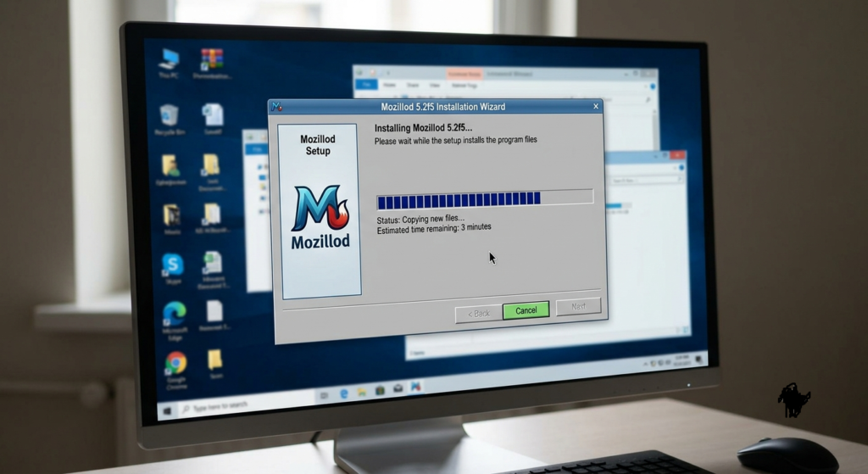
Task: Open the Windows Start menu
Action: [x=167, y=411]
